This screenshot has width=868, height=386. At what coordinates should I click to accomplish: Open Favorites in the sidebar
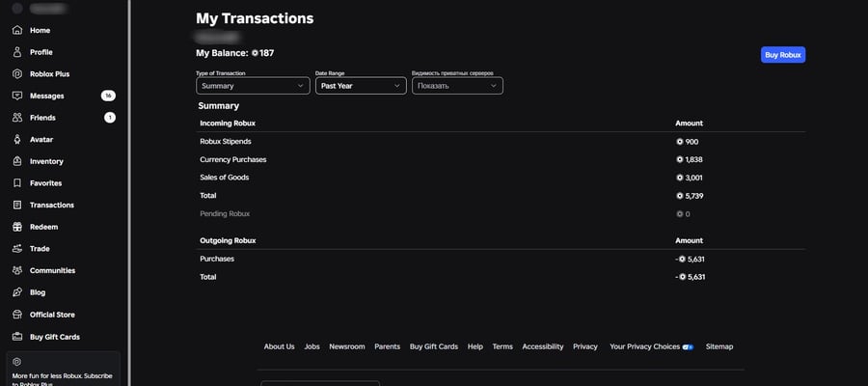[46, 183]
